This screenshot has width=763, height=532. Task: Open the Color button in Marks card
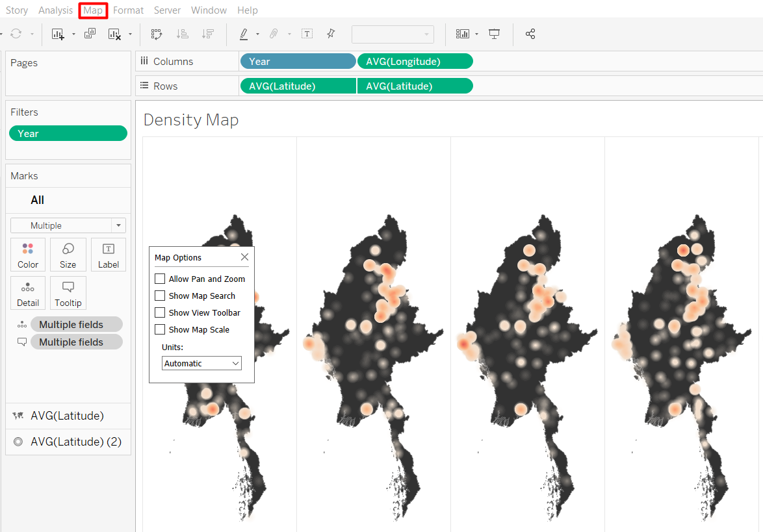pos(28,255)
